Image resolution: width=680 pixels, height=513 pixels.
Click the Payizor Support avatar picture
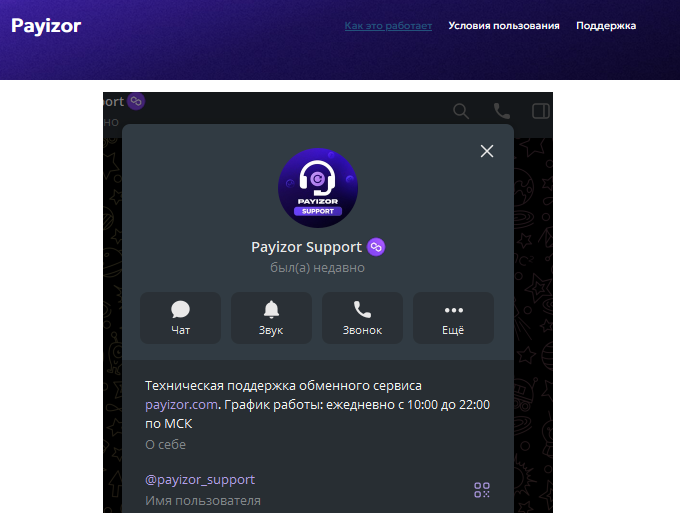click(318, 188)
